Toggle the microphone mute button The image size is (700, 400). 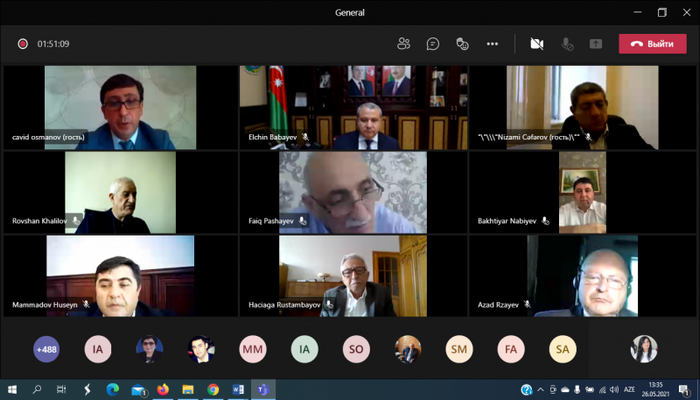pyautogui.click(x=567, y=44)
